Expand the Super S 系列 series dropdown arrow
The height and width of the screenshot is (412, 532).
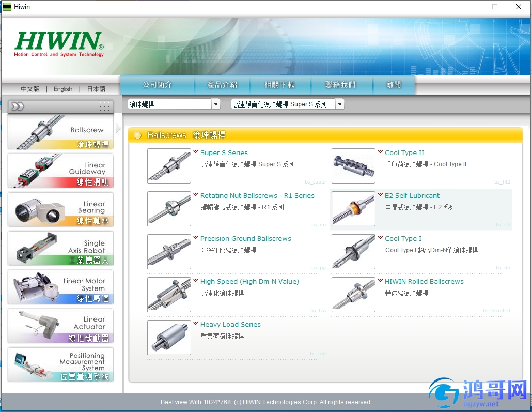pos(340,104)
